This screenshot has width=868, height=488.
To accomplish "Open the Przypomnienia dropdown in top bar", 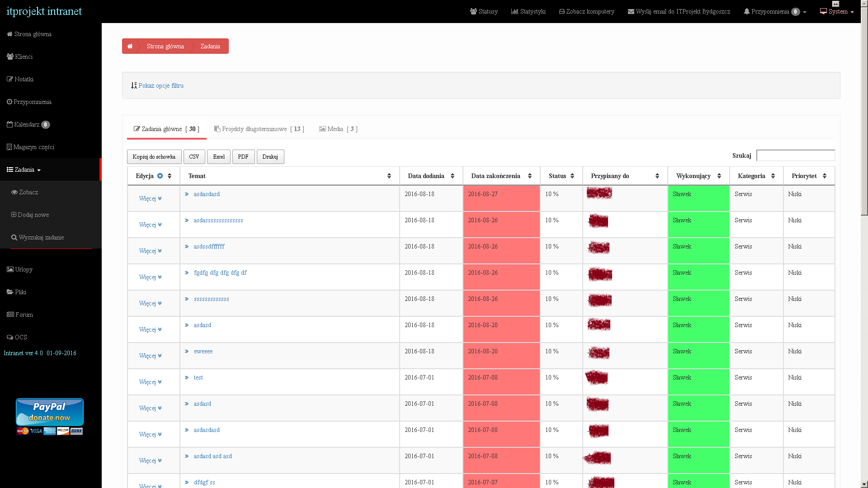I will coord(774,11).
